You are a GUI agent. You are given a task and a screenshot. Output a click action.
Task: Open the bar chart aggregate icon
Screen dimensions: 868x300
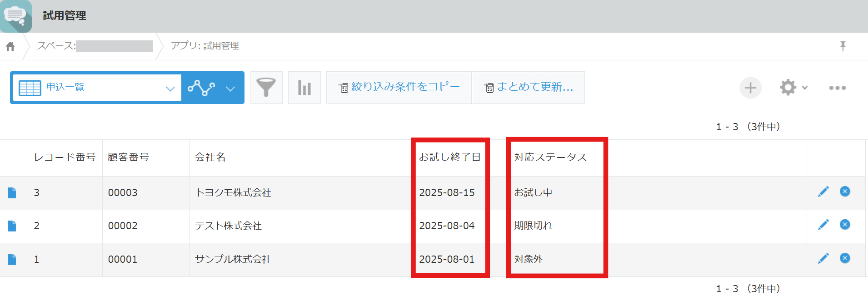pos(304,88)
